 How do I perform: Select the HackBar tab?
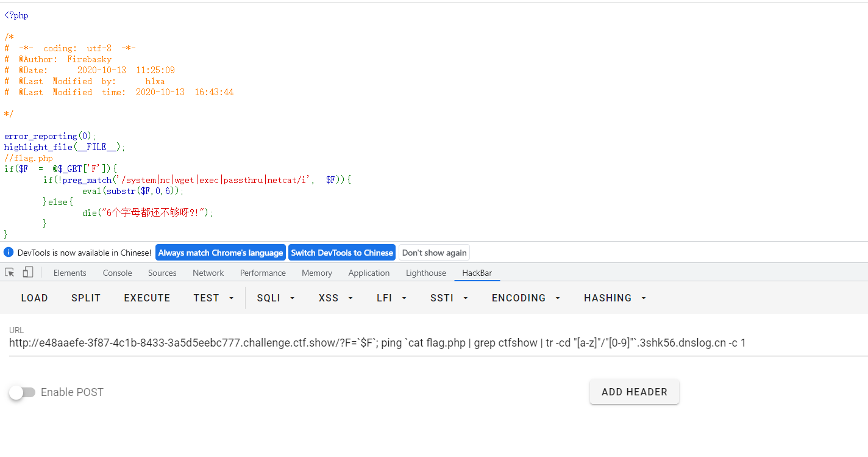477,273
